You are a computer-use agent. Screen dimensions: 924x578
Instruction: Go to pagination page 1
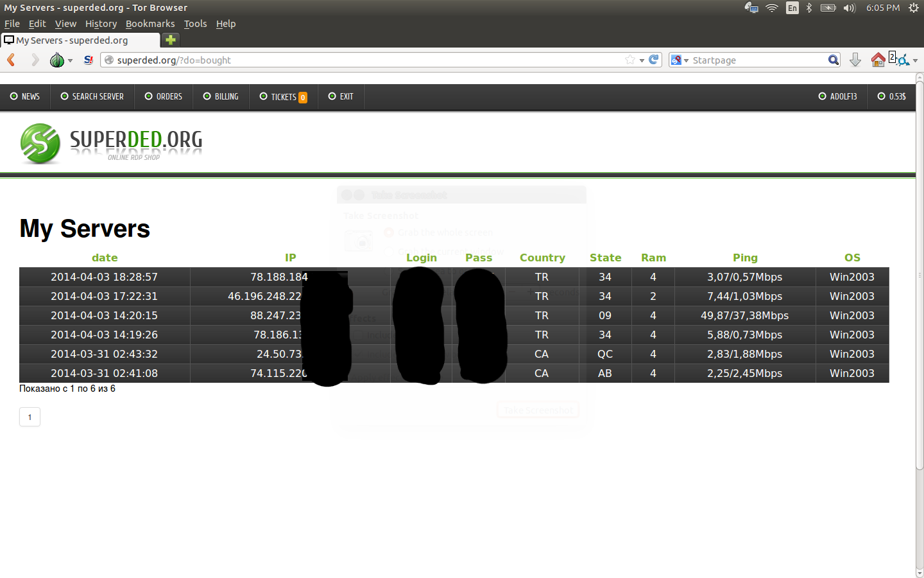30,417
